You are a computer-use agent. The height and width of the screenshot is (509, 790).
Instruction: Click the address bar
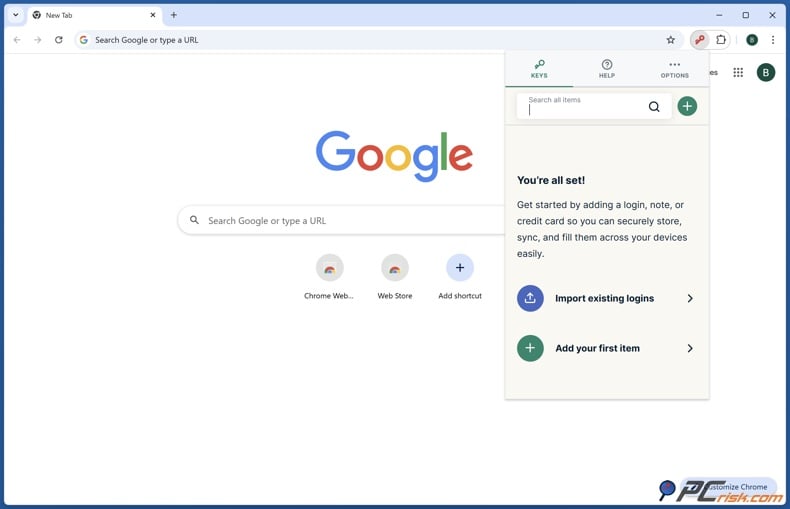(x=378, y=40)
